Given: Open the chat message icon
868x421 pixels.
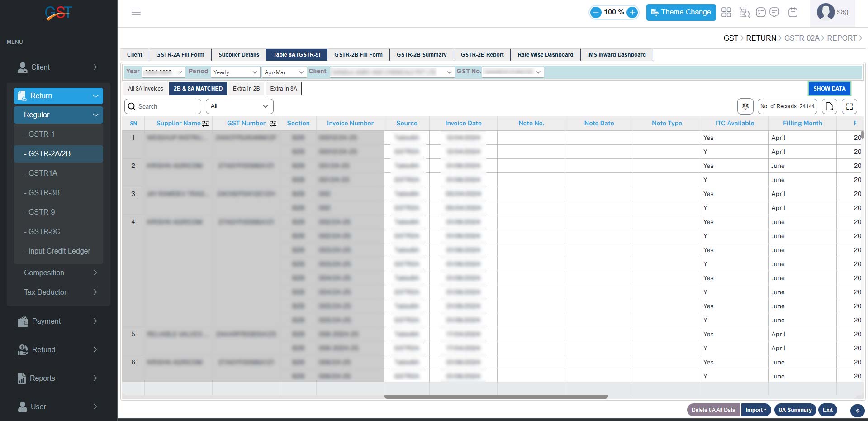Looking at the screenshot, I should pyautogui.click(x=774, y=12).
